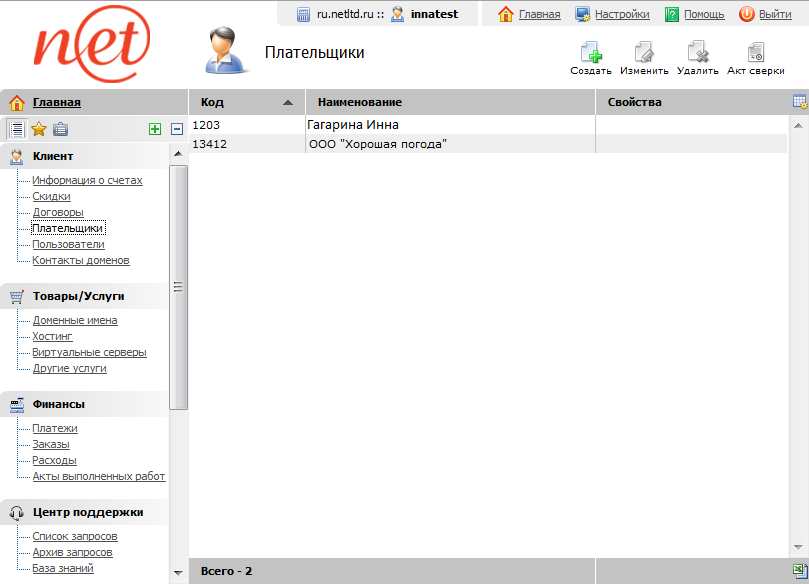Open Настройки in the top menu
Screen dimensions: 809x584
(x=621, y=14)
